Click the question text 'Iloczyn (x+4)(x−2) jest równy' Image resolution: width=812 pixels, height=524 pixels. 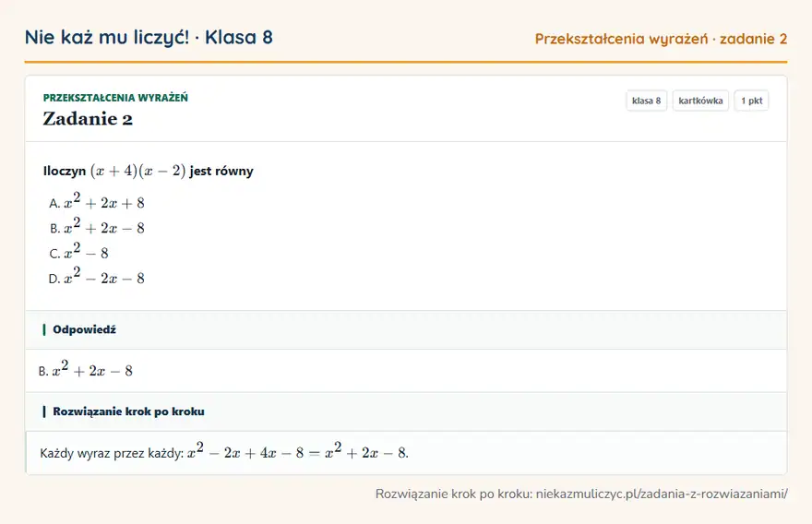[149, 171]
